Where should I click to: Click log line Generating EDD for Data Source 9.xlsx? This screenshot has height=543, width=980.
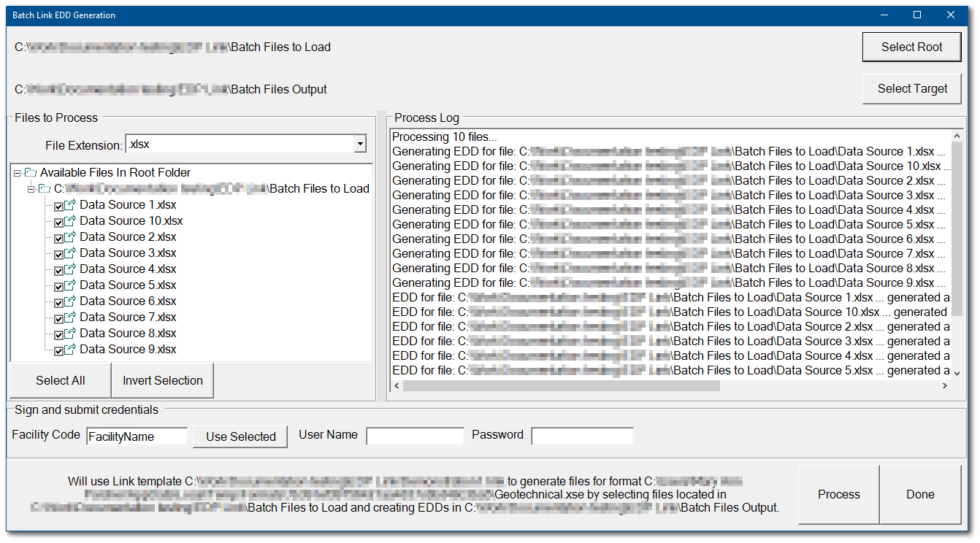tap(669, 282)
